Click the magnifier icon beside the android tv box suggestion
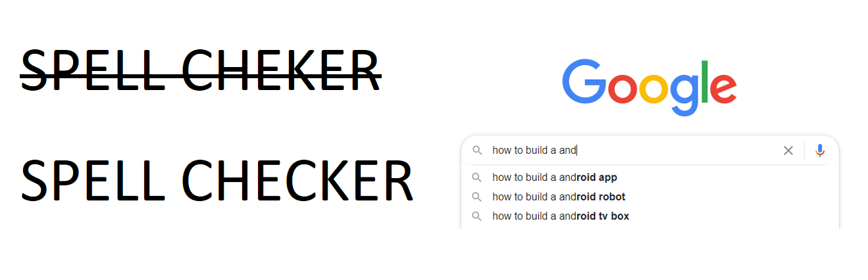 [477, 216]
